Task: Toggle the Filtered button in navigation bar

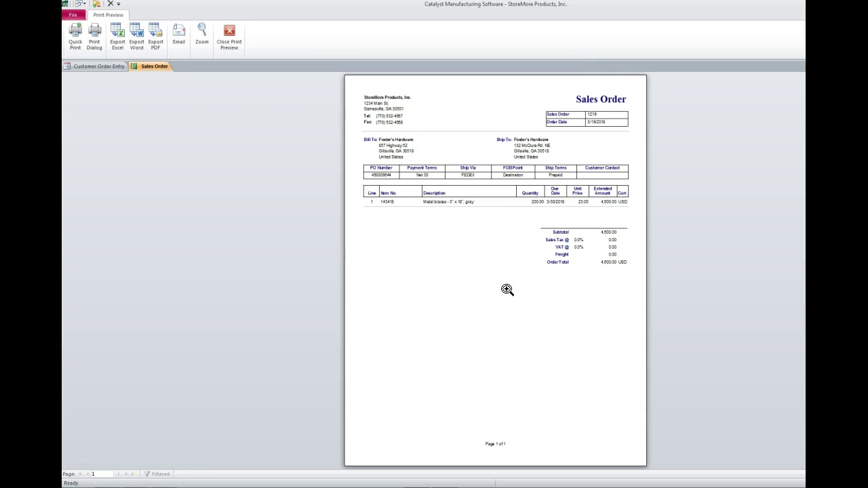Action: click(157, 474)
